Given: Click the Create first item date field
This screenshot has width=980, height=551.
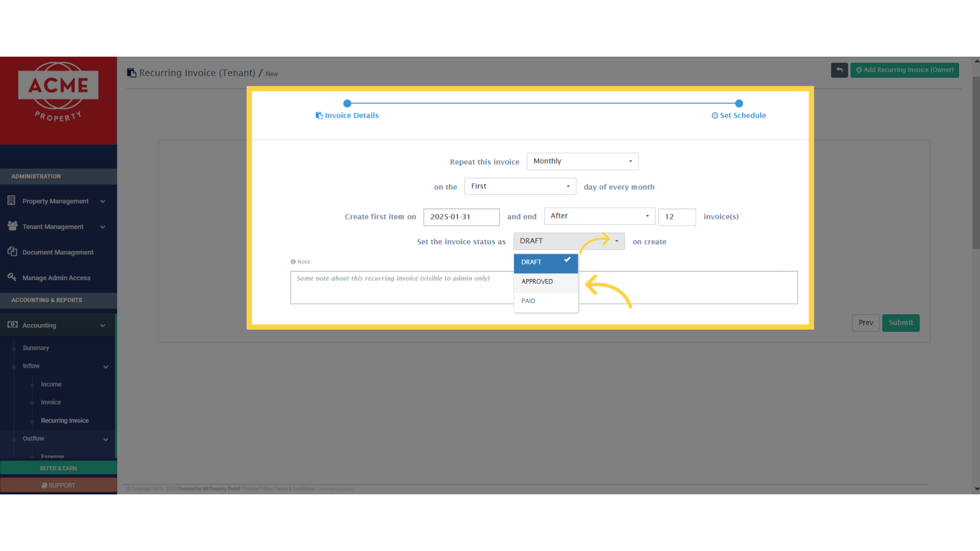Looking at the screenshot, I should click(461, 217).
